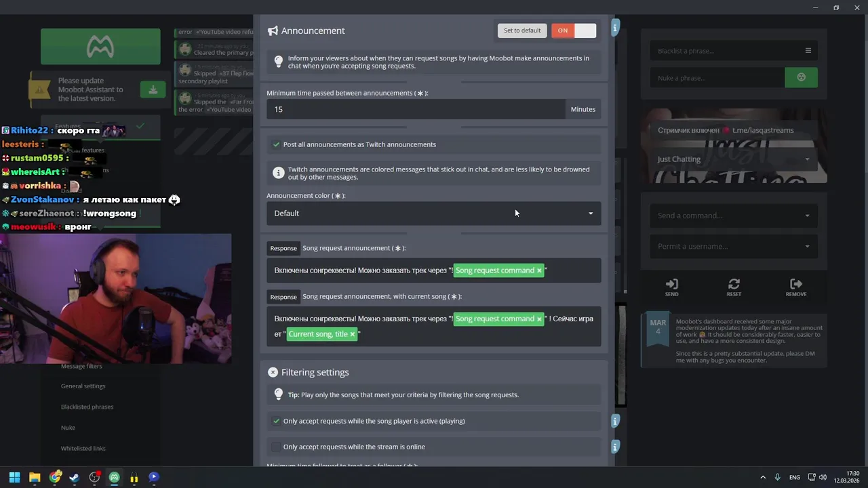Open File Explorer from the taskbar

(x=35, y=477)
